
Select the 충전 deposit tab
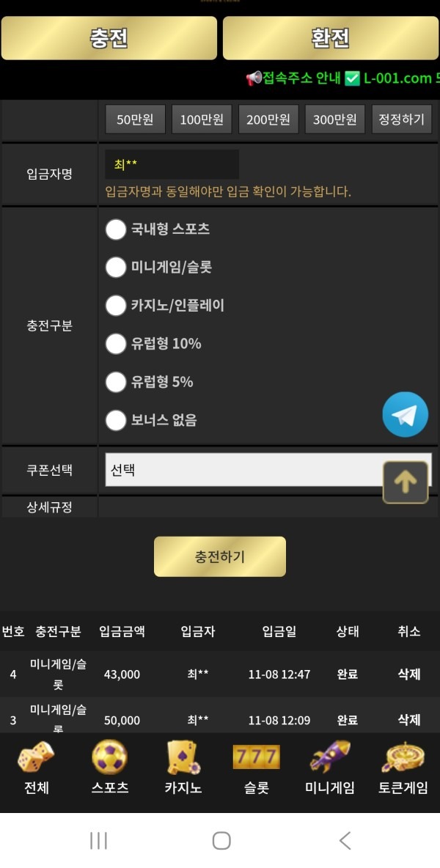[109, 38]
